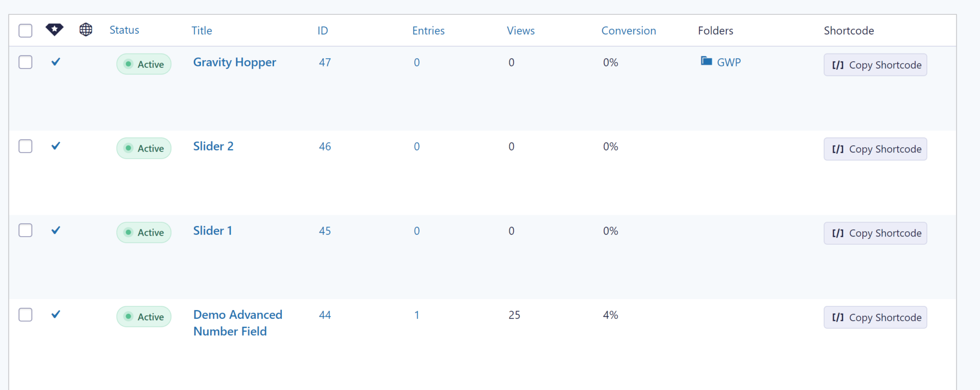Check the Slider 1 row checkbox
The width and height of the screenshot is (980, 390).
pyautogui.click(x=25, y=230)
